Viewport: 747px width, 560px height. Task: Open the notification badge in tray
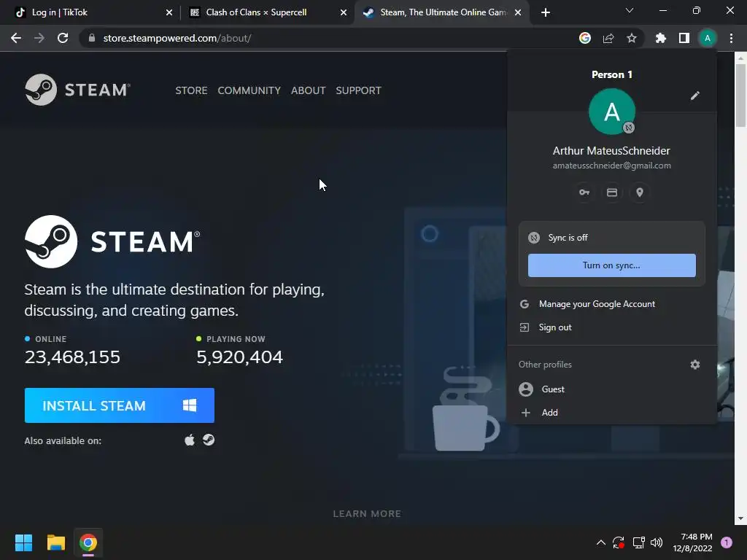coord(727,542)
